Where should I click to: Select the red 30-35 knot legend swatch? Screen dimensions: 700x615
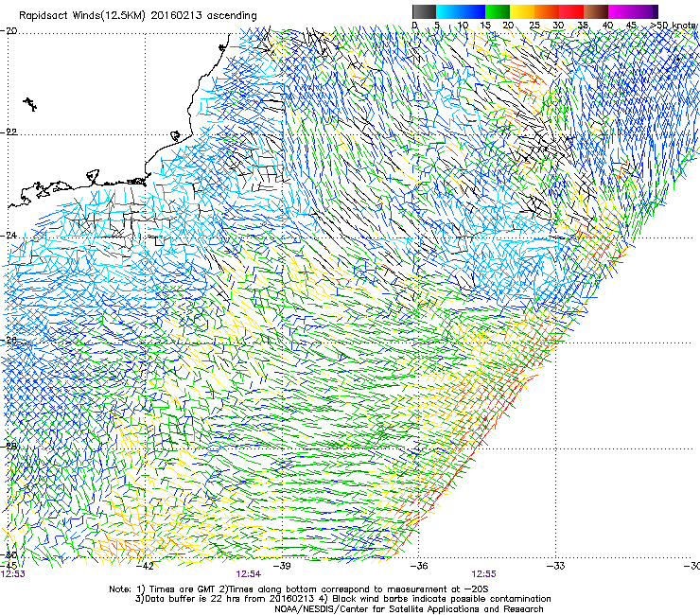(571, 11)
